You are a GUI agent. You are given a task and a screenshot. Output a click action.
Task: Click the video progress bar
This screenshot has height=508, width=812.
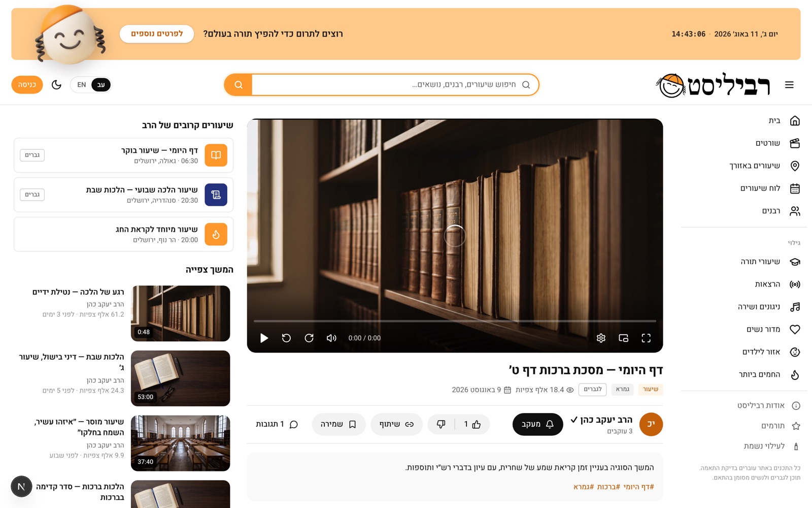(x=455, y=321)
